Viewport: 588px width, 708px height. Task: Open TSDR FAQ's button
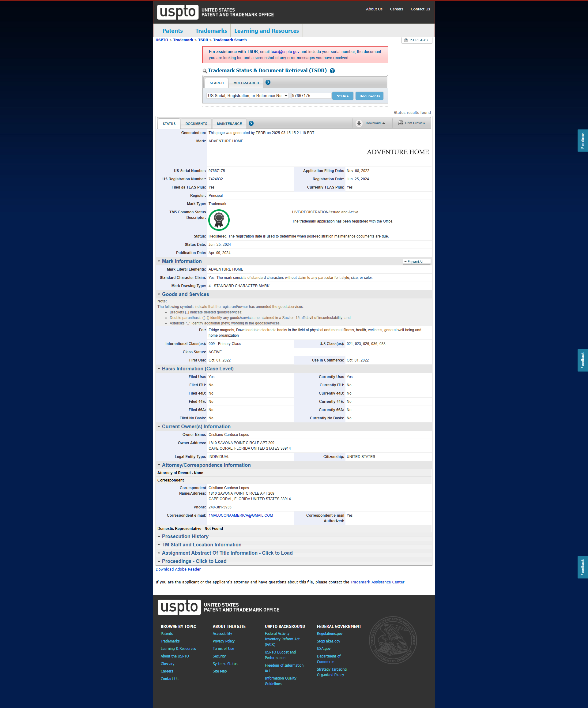pos(417,40)
